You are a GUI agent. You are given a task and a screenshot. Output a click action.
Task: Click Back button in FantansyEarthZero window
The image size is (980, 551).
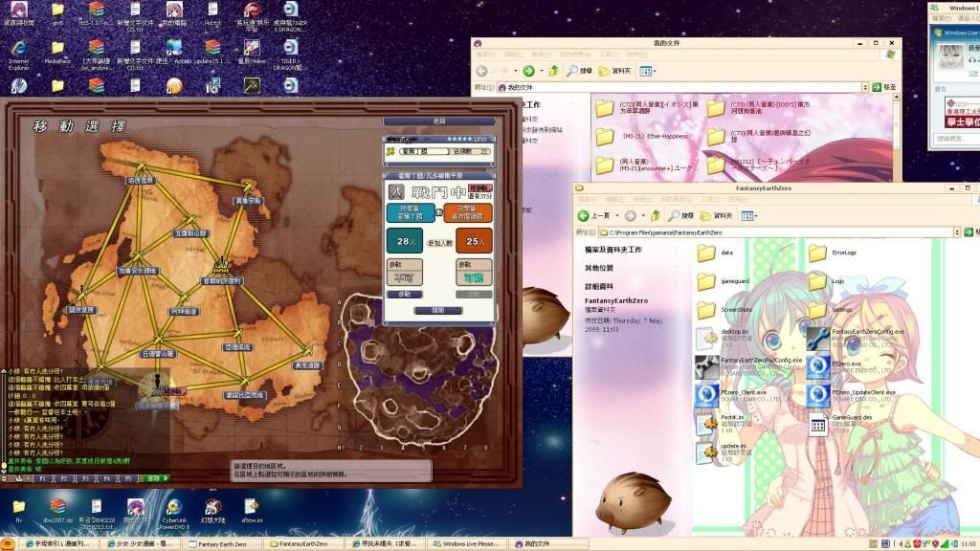[594, 215]
